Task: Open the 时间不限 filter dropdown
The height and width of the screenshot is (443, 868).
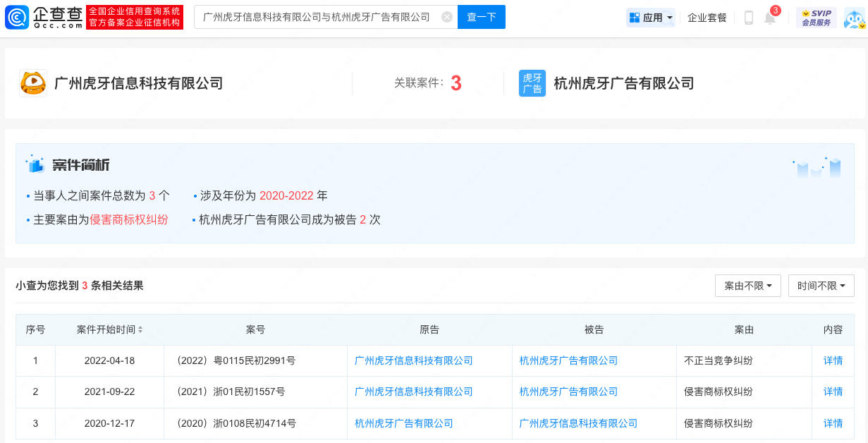Action: (821, 286)
